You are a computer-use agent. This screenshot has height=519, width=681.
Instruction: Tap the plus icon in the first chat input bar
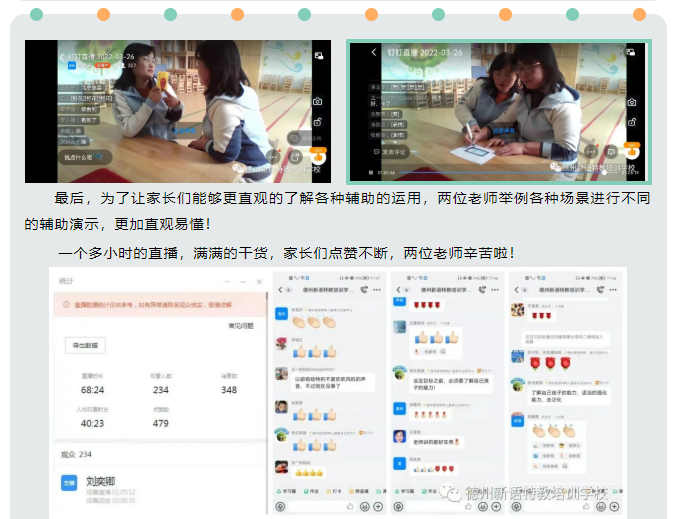click(x=377, y=507)
